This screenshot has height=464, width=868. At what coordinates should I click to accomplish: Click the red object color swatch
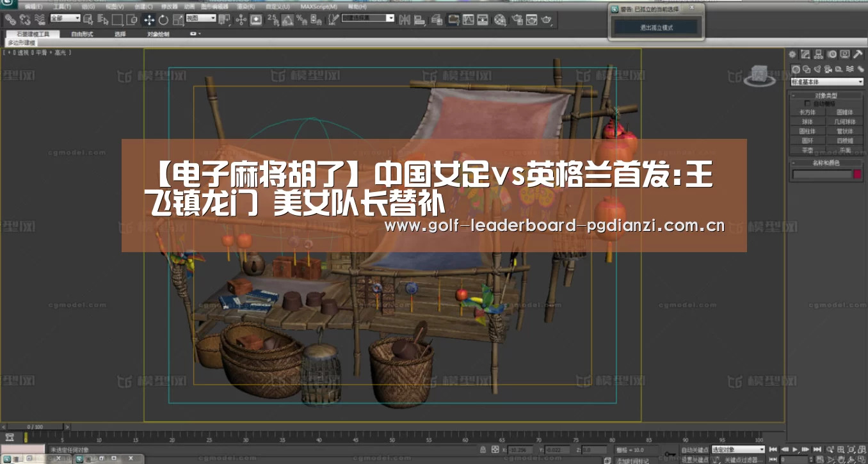pos(858,174)
